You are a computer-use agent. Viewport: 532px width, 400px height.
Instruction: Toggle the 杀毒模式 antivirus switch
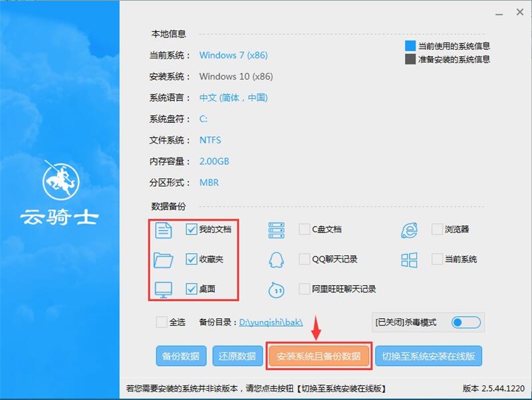click(x=466, y=322)
